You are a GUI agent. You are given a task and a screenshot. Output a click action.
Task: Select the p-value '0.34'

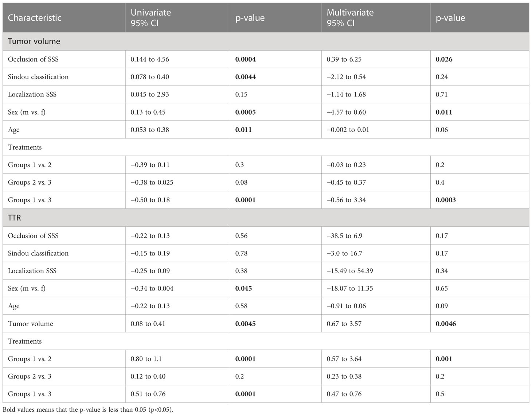442,271
